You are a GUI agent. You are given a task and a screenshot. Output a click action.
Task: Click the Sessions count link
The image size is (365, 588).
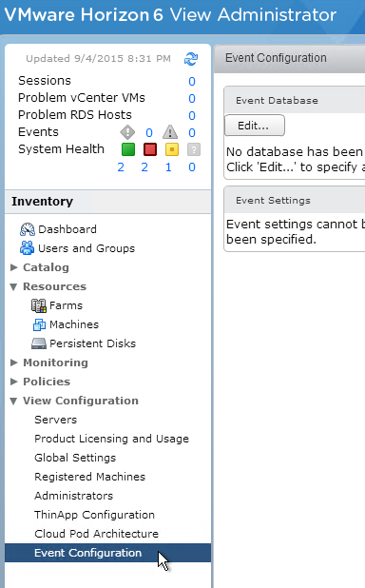[192, 82]
